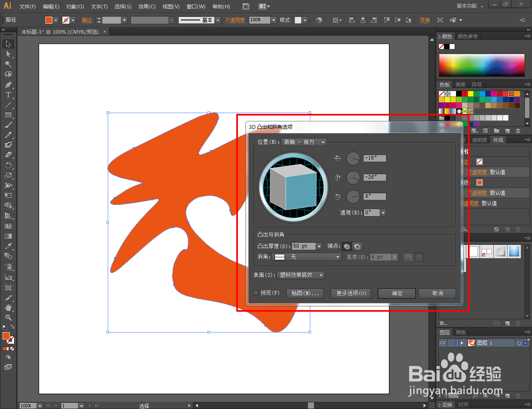
Task: Click the X-axis rotation angle field
Action: (374, 158)
